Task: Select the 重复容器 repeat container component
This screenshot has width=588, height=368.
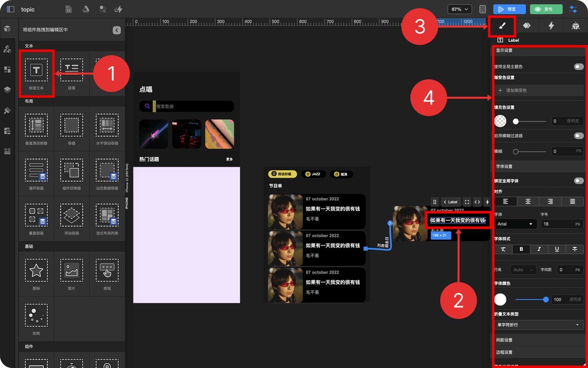Action: tap(36, 218)
